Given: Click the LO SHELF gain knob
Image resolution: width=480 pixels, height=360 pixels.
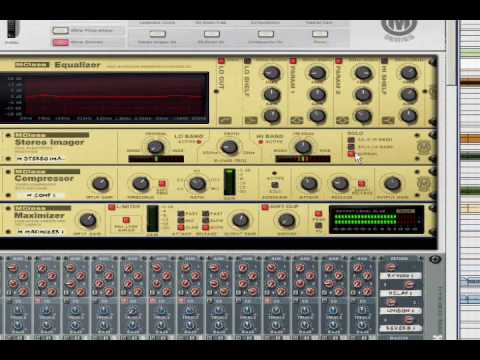Looking at the screenshot, I should [x=272, y=94].
